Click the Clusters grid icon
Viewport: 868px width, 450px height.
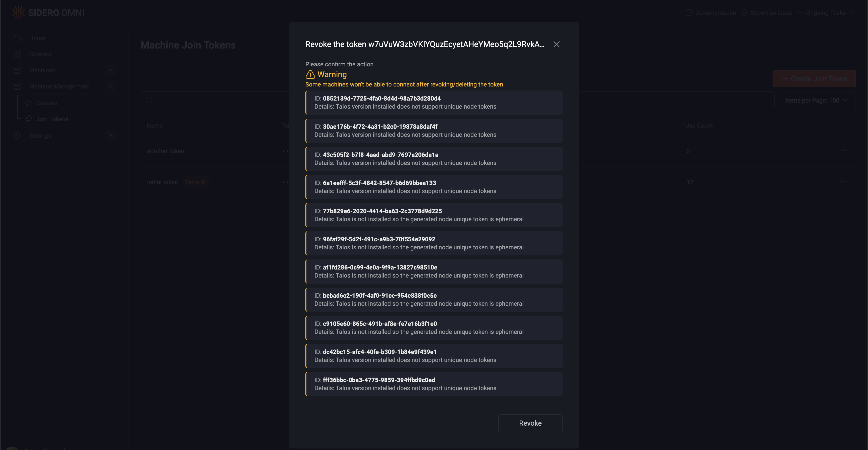17,54
